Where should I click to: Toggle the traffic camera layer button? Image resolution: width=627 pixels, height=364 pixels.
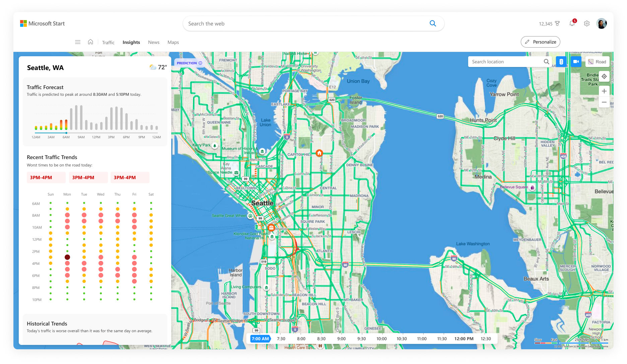(576, 62)
